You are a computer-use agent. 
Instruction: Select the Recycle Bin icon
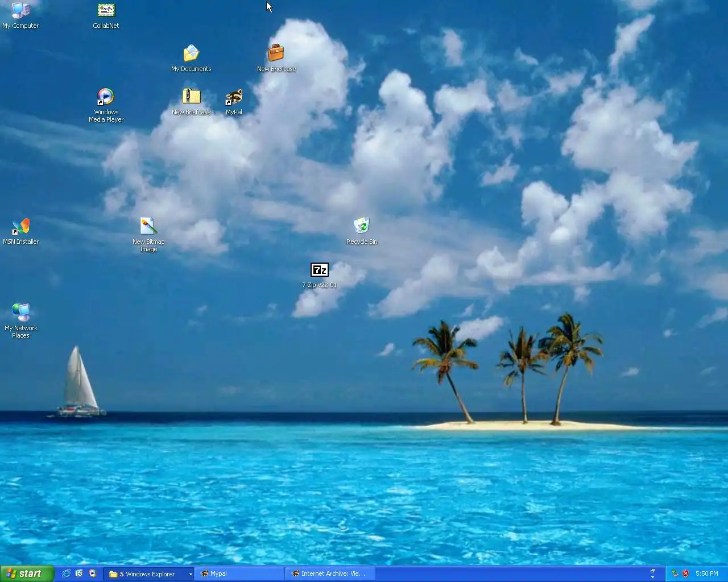[x=362, y=226]
